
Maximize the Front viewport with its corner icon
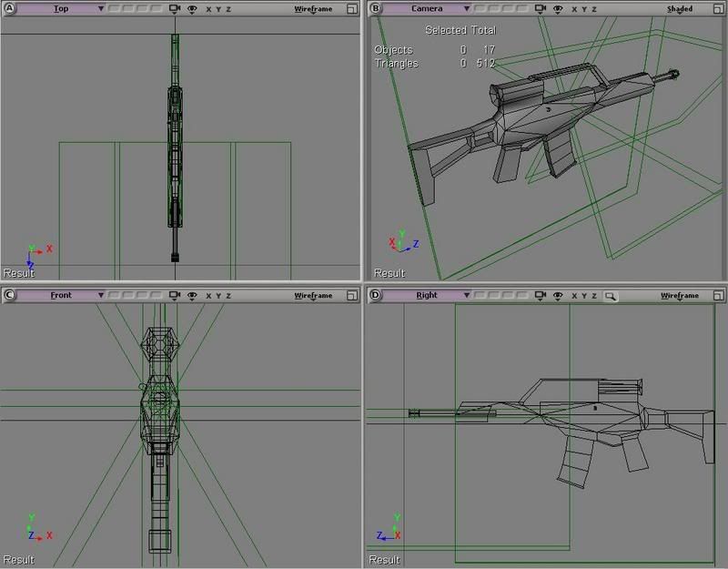coord(352,295)
